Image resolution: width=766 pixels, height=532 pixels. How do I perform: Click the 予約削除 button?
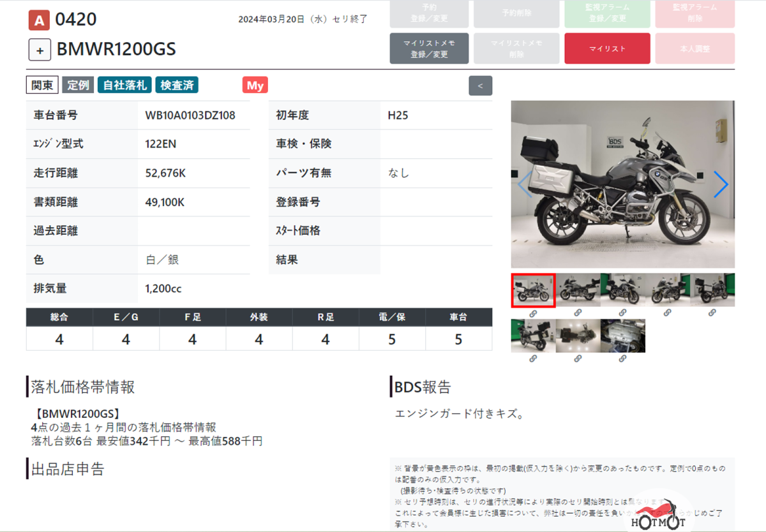tap(517, 13)
